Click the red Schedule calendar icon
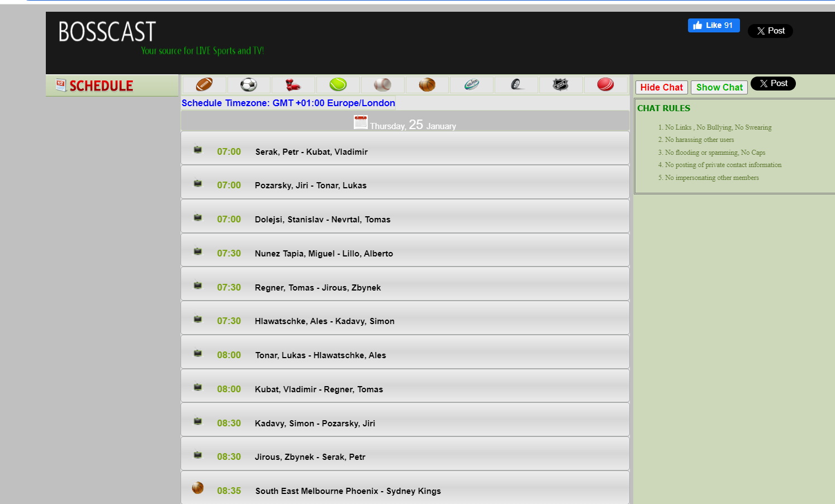The image size is (835, 504). click(61, 85)
